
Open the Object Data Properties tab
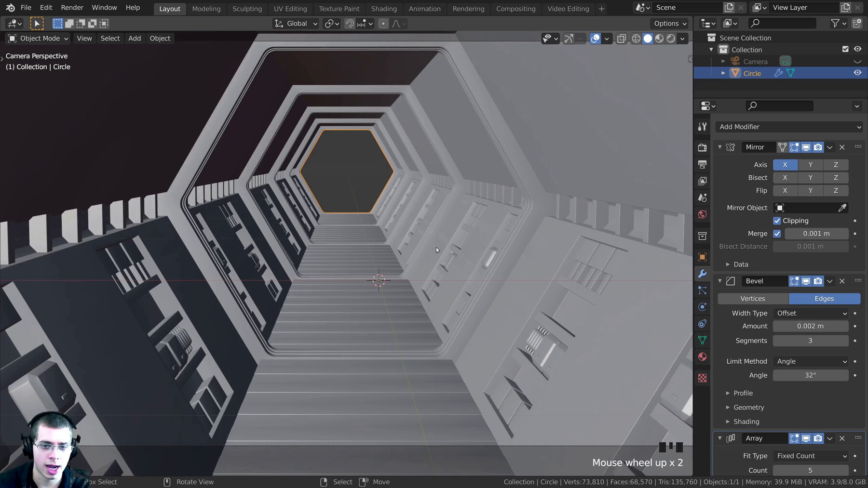[702, 340]
